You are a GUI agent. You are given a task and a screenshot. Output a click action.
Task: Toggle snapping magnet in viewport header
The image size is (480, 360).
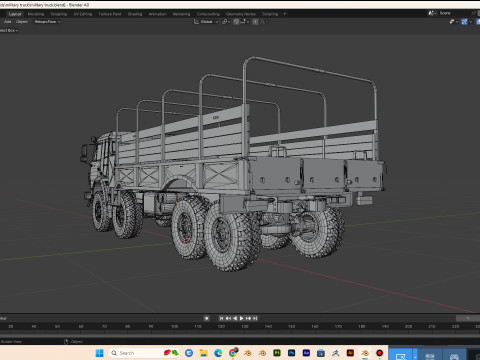click(x=236, y=22)
